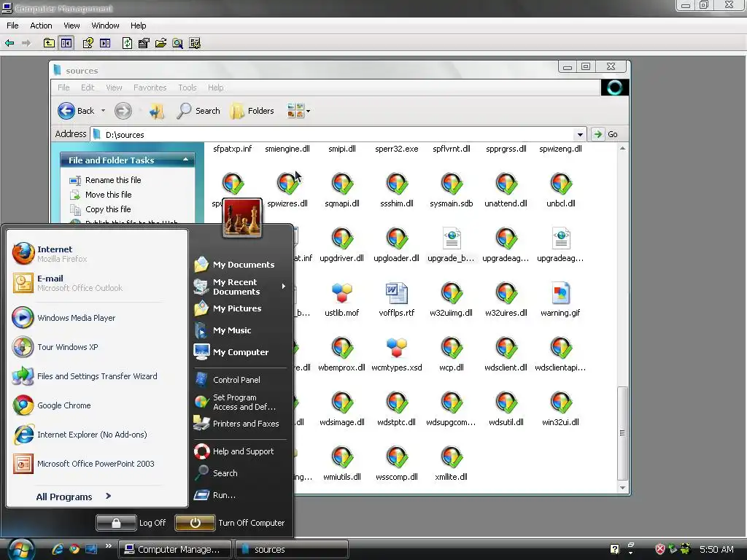Open Help and Support

click(234, 451)
